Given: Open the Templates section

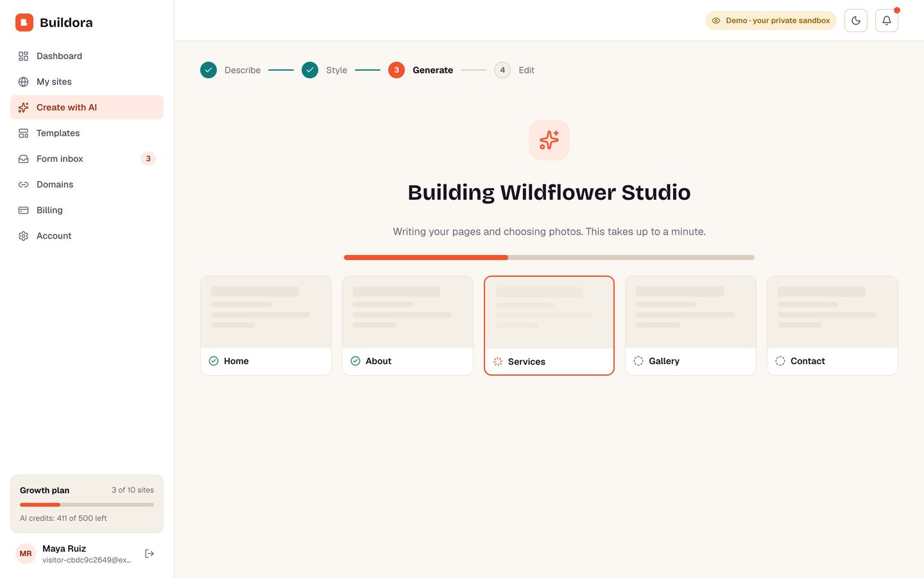Looking at the screenshot, I should [x=87, y=133].
